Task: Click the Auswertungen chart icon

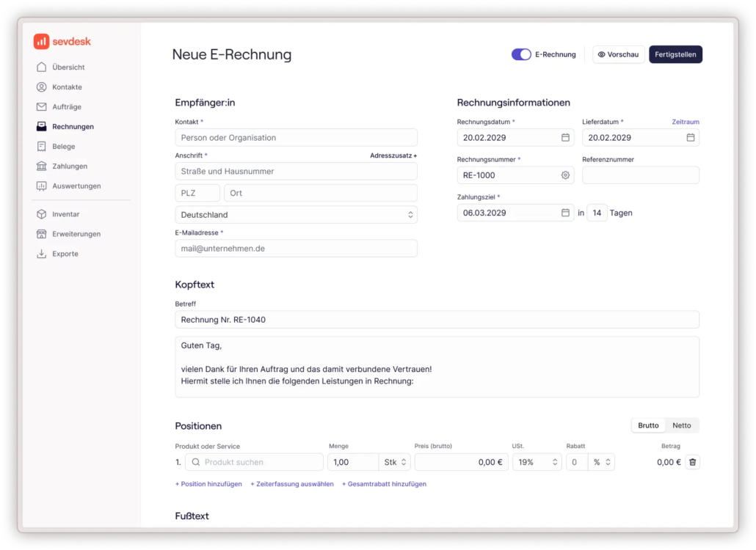Action: [41, 186]
